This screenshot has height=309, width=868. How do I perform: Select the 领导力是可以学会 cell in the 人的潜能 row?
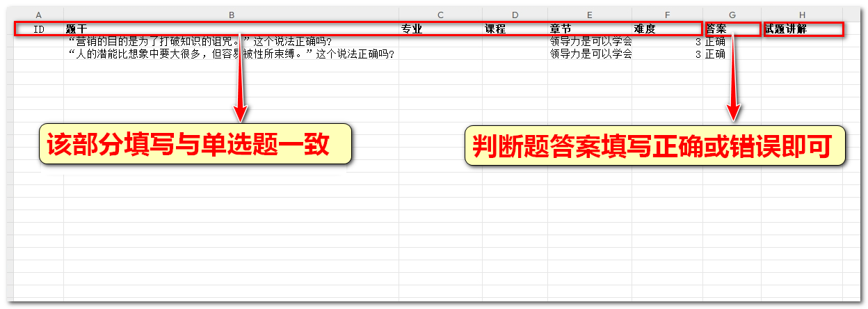(589, 54)
